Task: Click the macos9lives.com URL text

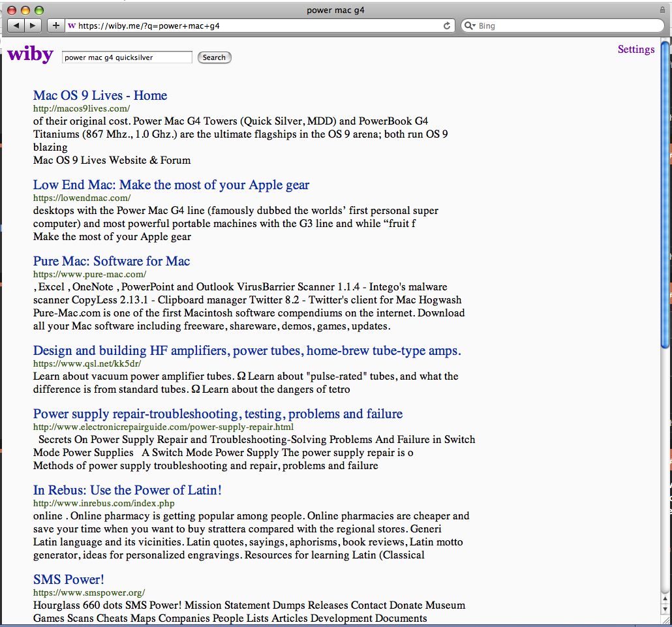Action: click(x=82, y=108)
